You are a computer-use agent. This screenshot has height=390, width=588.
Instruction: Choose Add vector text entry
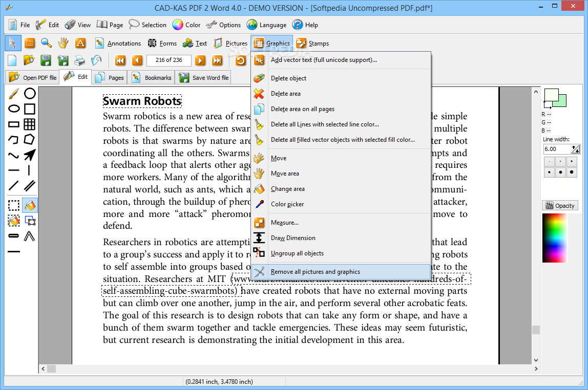pos(341,60)
